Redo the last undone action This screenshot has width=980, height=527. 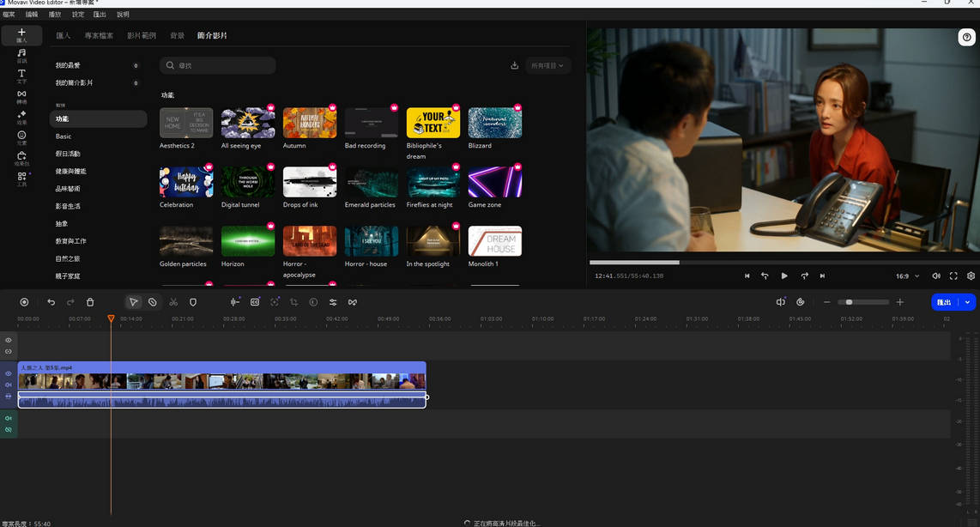[x=70, y=302]
